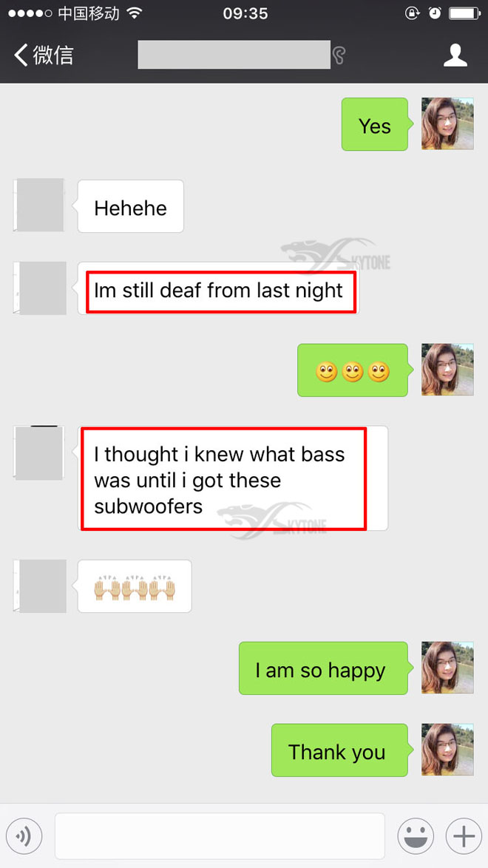Image resolution: width=488 pixels, height=868 pixels.
Task: Select the subwoofers bass message bubble
Action: [233, 478]
